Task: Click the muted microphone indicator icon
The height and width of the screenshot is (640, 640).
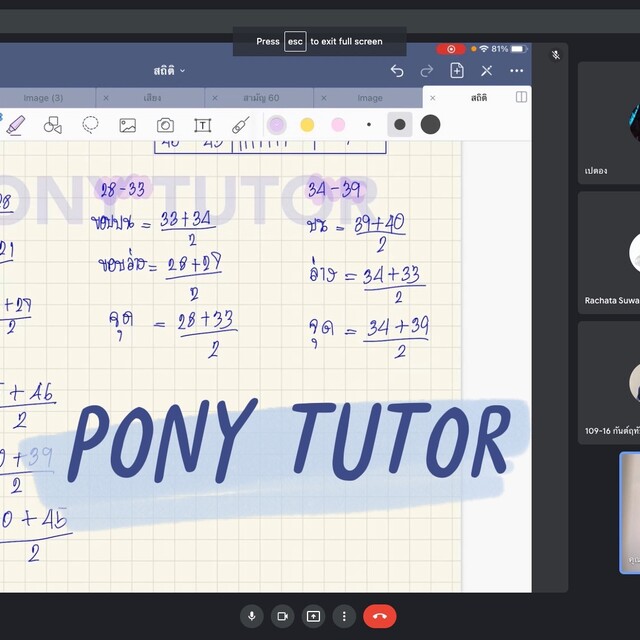Action: [556, 55]
